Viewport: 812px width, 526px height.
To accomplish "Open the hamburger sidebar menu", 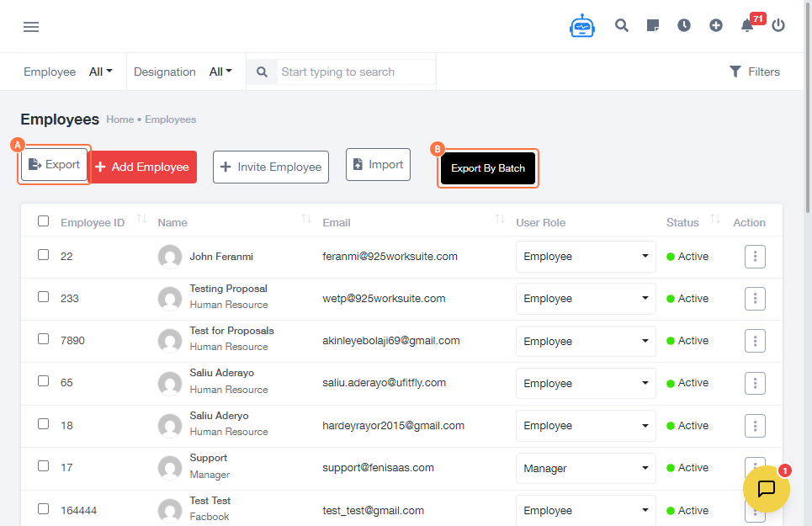I will [31, 27].
